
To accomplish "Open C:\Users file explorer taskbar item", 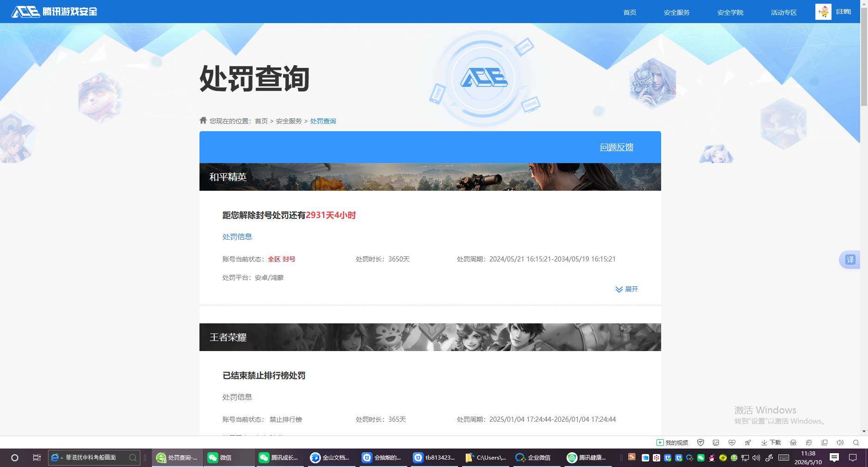I will click(x=486, y=458).
